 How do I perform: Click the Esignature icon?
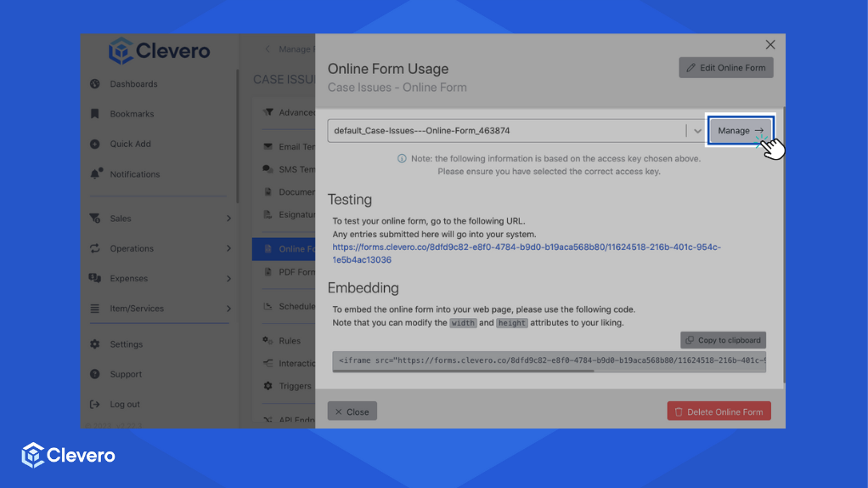(x=268, y=214)
